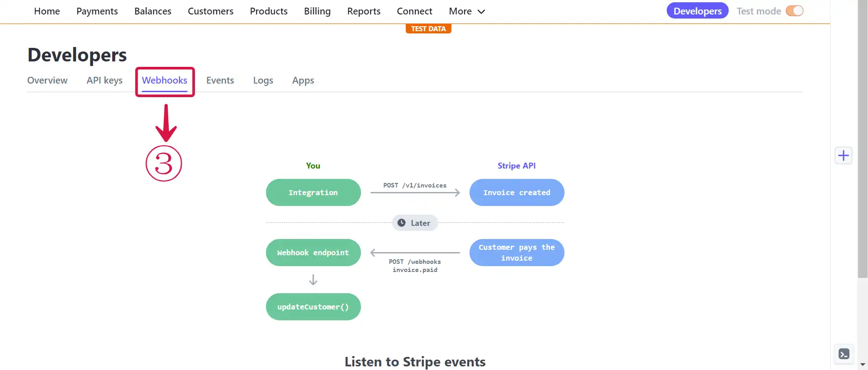
Task: Click the invoice.paid label
Action: [x=415, y=270]
